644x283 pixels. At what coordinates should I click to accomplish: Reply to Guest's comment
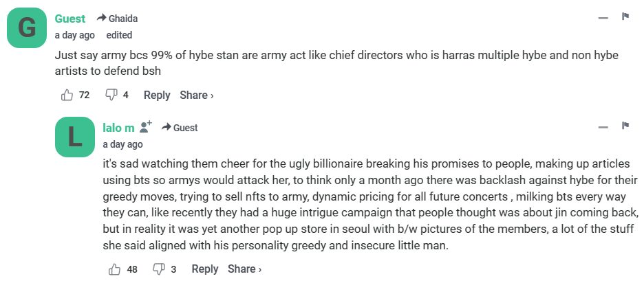pos(157,95)
